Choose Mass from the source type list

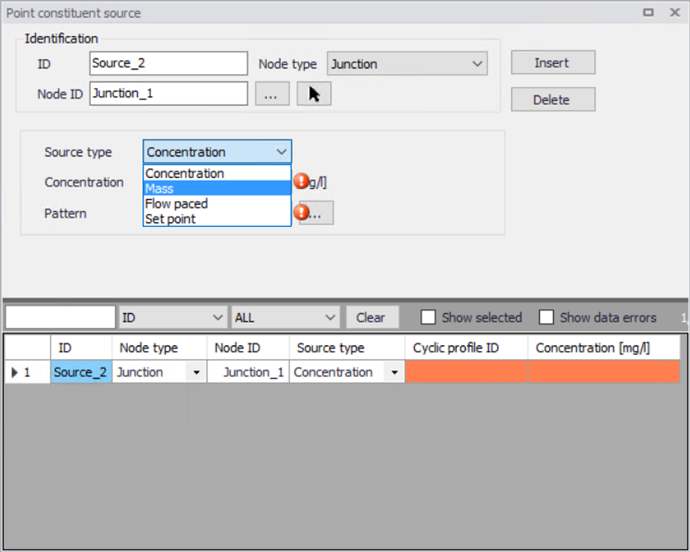point(217,188)
